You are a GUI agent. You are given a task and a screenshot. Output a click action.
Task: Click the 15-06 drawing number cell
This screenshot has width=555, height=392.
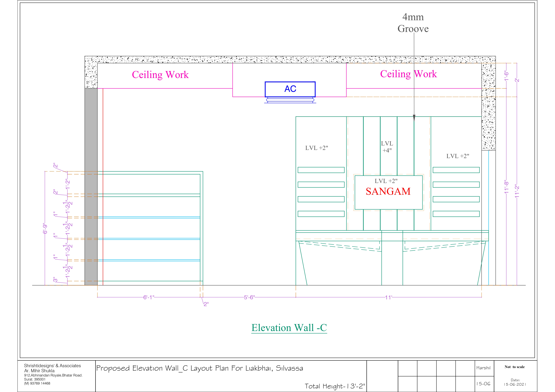click(483, 384)
